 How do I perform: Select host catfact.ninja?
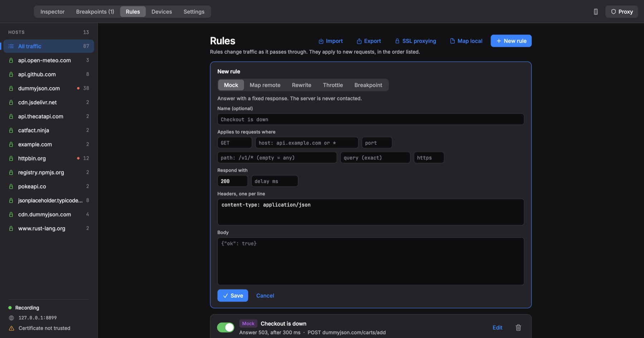[x=49, y=130]
